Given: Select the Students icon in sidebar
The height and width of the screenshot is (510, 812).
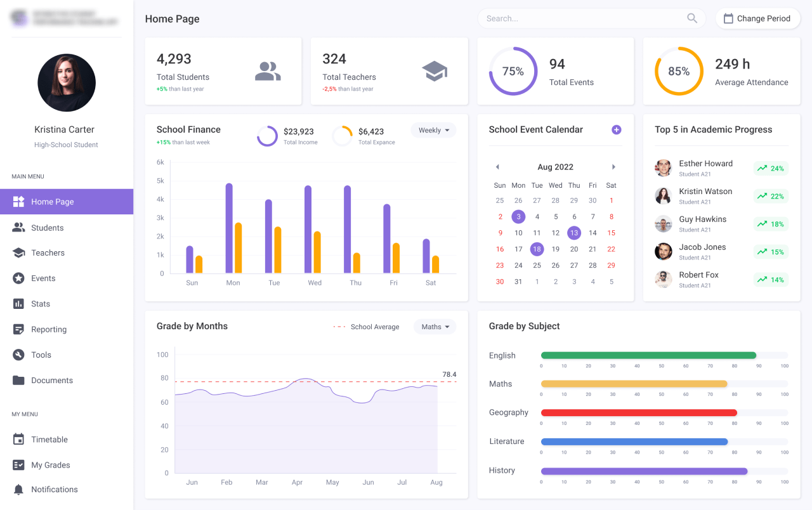Looking at the screenshot, I should click(x=19, y=227).
